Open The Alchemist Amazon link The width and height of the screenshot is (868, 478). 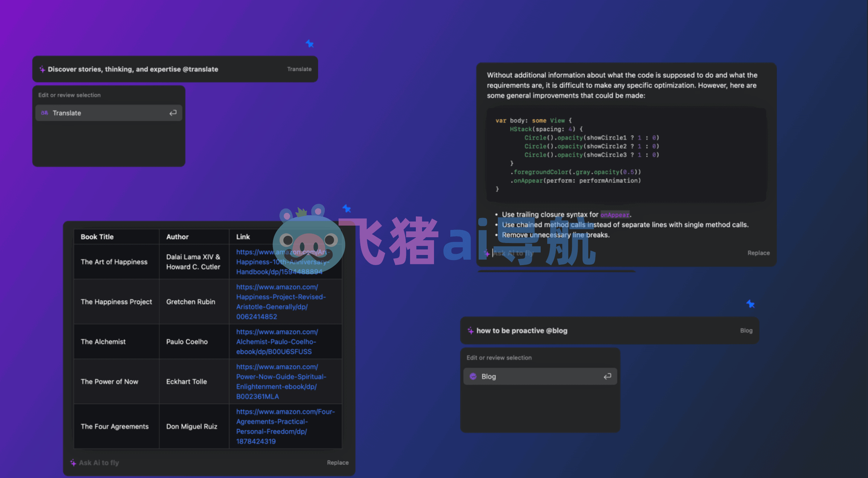(x=277, y=342)
